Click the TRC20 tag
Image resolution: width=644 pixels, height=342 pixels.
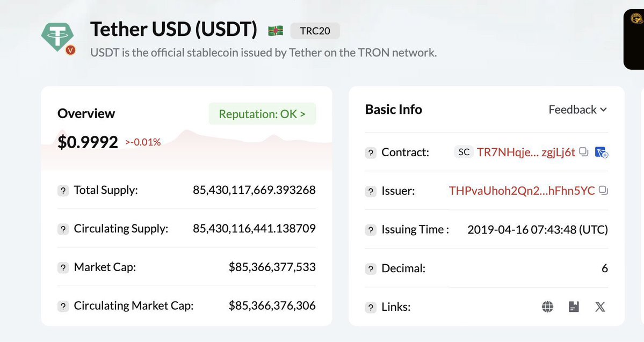[x=315, y=31]
